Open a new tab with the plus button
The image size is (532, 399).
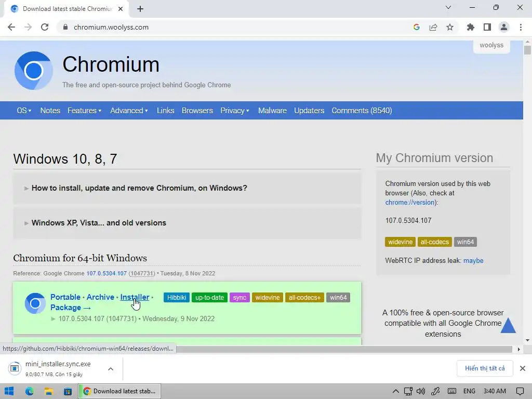(140, 9)
